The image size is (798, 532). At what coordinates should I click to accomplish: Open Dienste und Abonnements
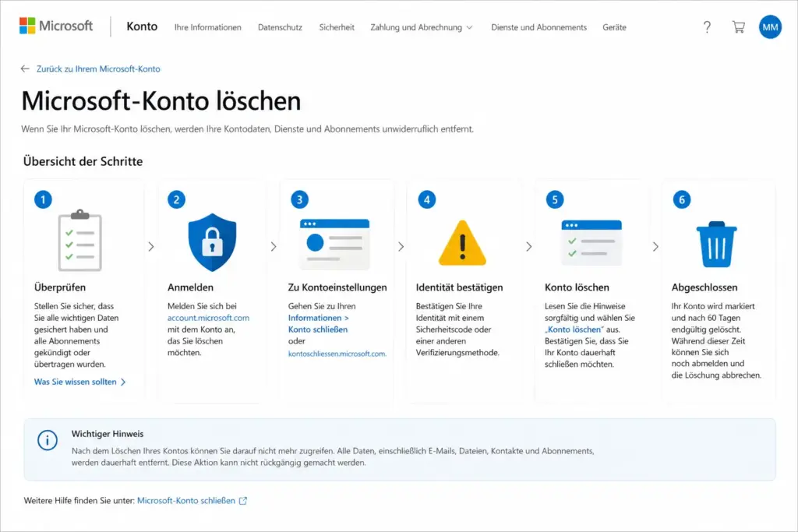[538, 27]
